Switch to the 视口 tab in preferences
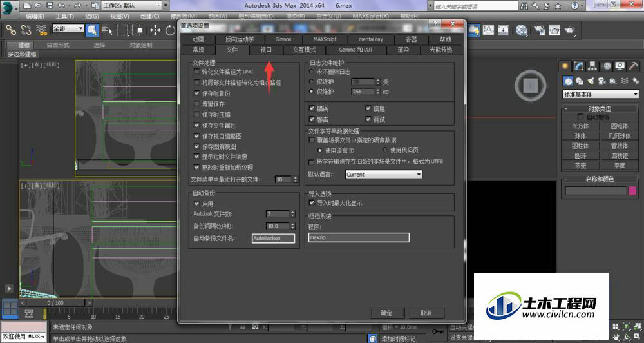 [266, 50]
